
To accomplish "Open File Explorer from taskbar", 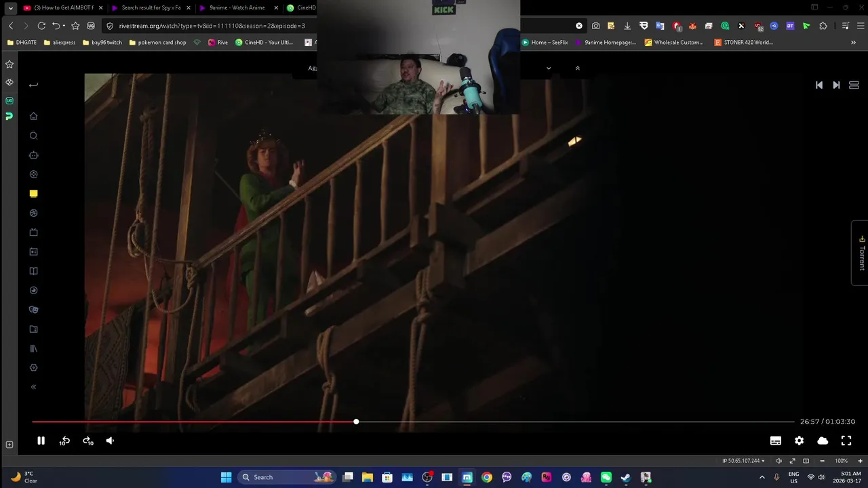I will pyautogui.click(x=368, y=477).
